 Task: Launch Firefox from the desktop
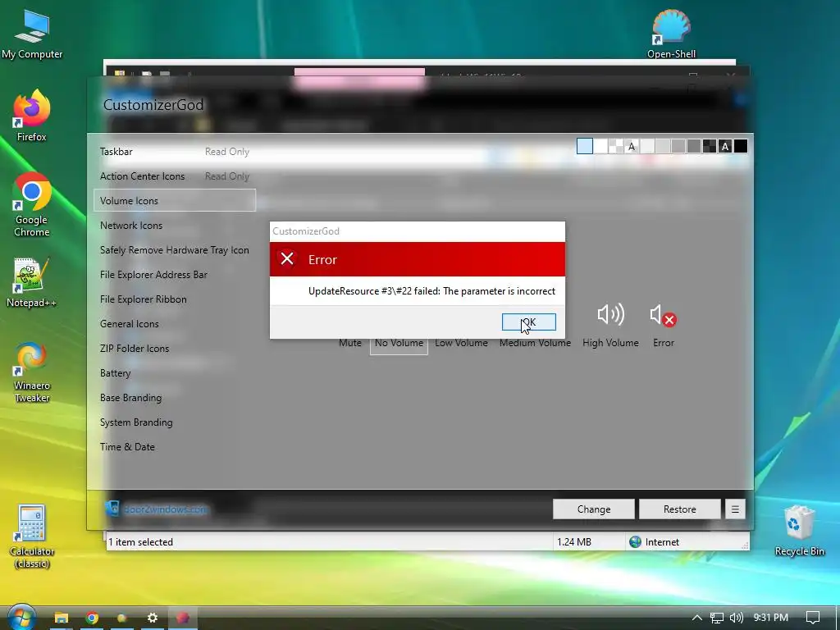[32, 115]
